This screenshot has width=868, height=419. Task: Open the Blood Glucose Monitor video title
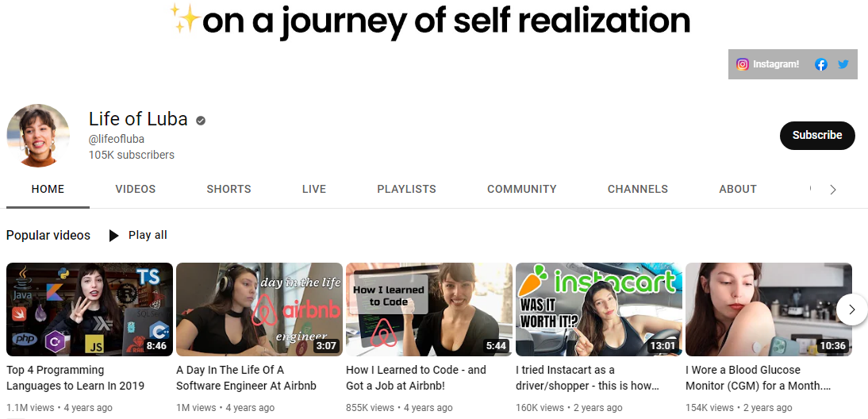(758, 378)
